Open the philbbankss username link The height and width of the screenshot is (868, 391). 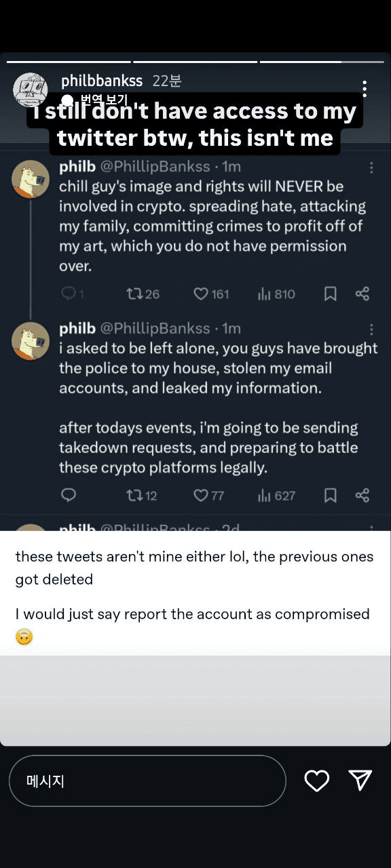pyautogui.click(x=102, y=81)
